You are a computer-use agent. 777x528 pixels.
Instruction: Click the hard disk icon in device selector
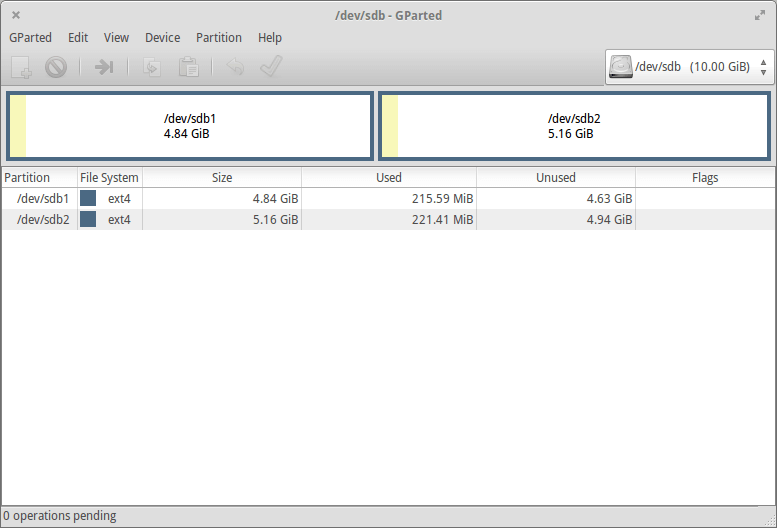point(622,67)
